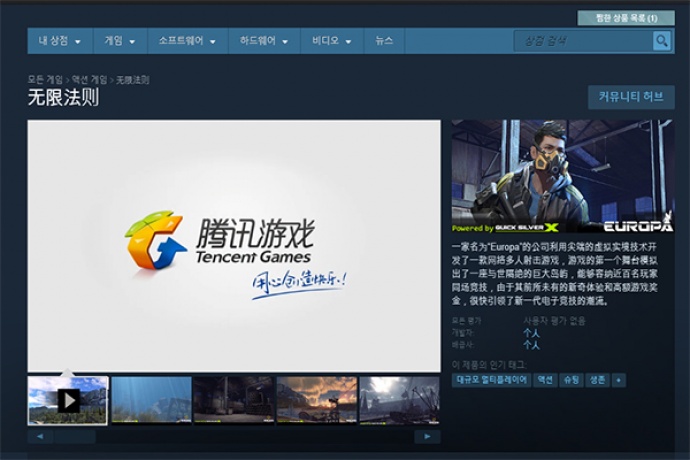The image size is (690, 460).
Task: Select the 뉴스 tab
Action: click(384, 41)
